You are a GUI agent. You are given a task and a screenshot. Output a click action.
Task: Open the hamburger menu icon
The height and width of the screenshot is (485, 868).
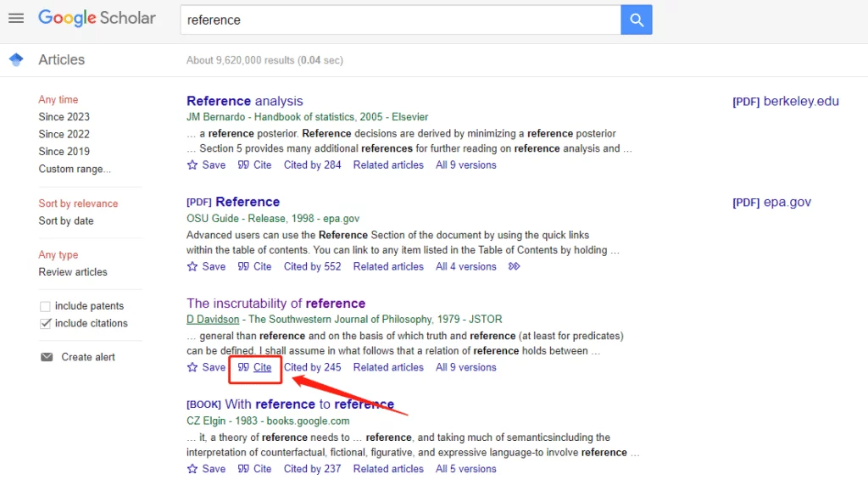16,19
